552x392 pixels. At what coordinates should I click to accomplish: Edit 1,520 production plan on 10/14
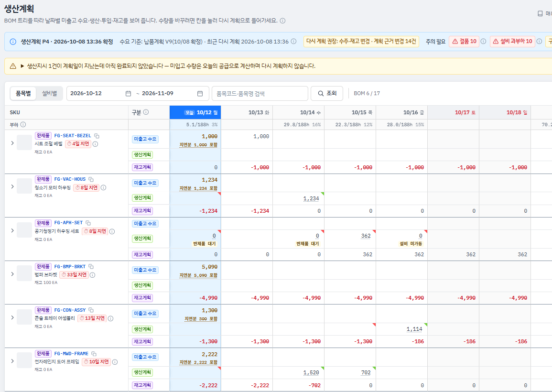[311, 372]
